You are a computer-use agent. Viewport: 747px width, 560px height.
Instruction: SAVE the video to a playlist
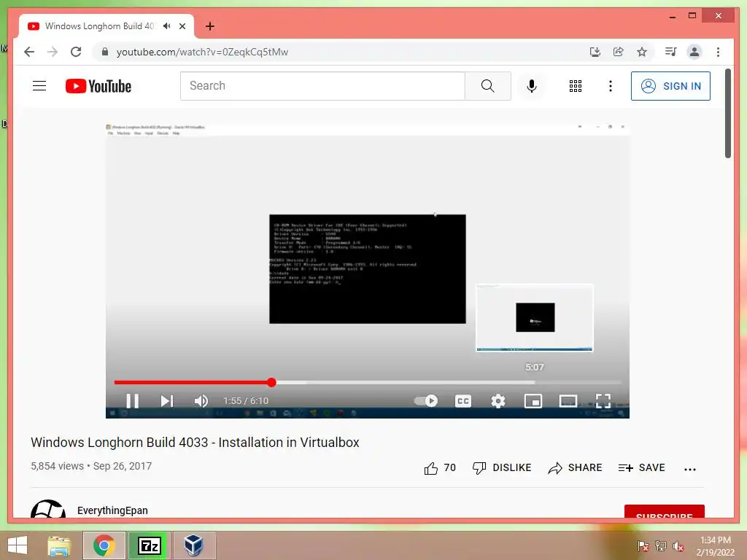pyautogui.click(x=641, y=467)
